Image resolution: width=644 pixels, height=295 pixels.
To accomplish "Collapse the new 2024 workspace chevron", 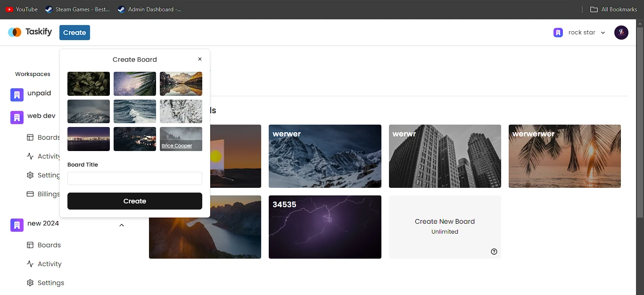I will [122, 225].
